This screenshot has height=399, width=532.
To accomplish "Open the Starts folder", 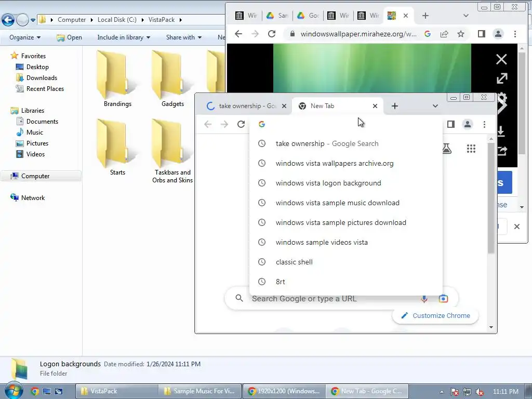I will click(117, 147).
